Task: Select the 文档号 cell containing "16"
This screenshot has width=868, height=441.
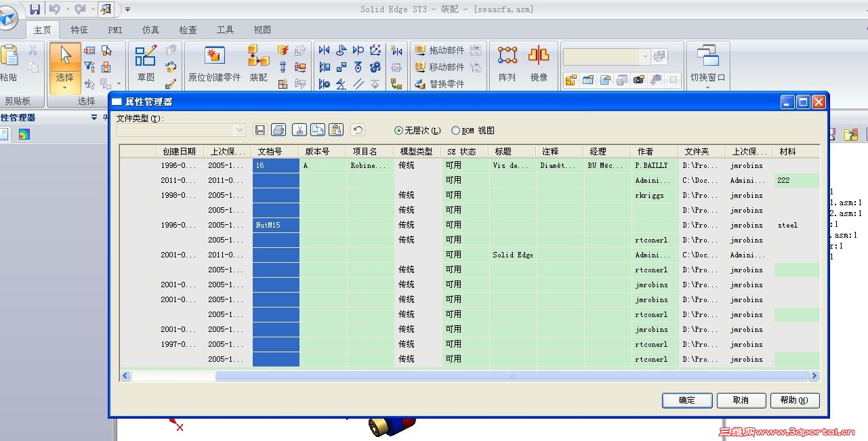Action: [276, 165]
